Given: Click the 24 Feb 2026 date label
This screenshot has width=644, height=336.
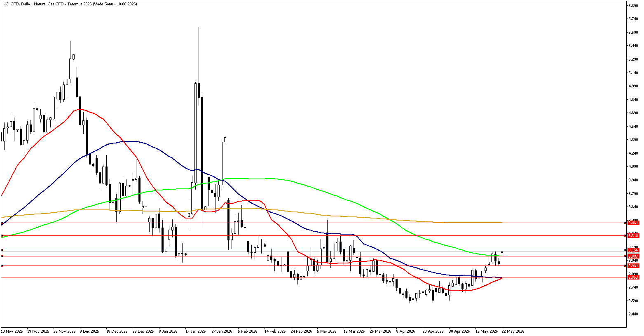Looking at the screenshot, I should click(x=301, y=331).
